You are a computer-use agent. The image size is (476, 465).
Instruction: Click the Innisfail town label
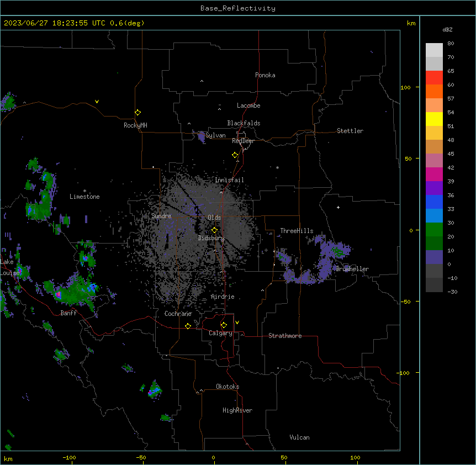229,180
